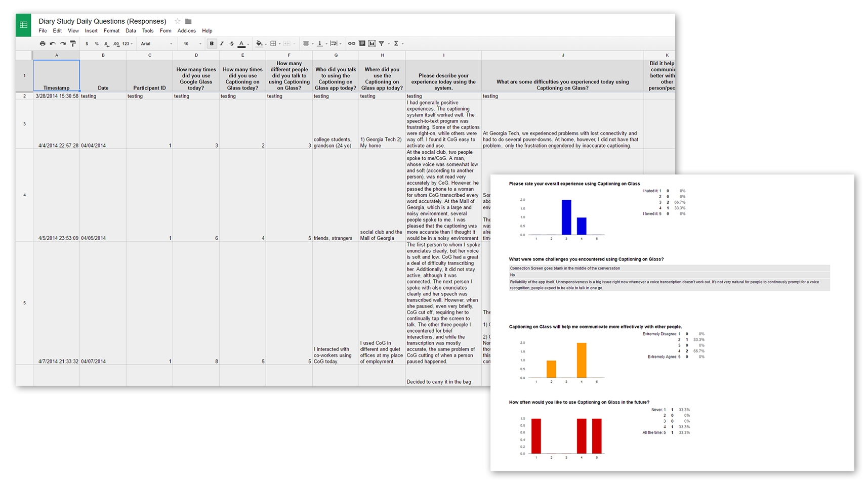Format as percent icon
This screenshot has height=490, width=868.
[97, 43]
